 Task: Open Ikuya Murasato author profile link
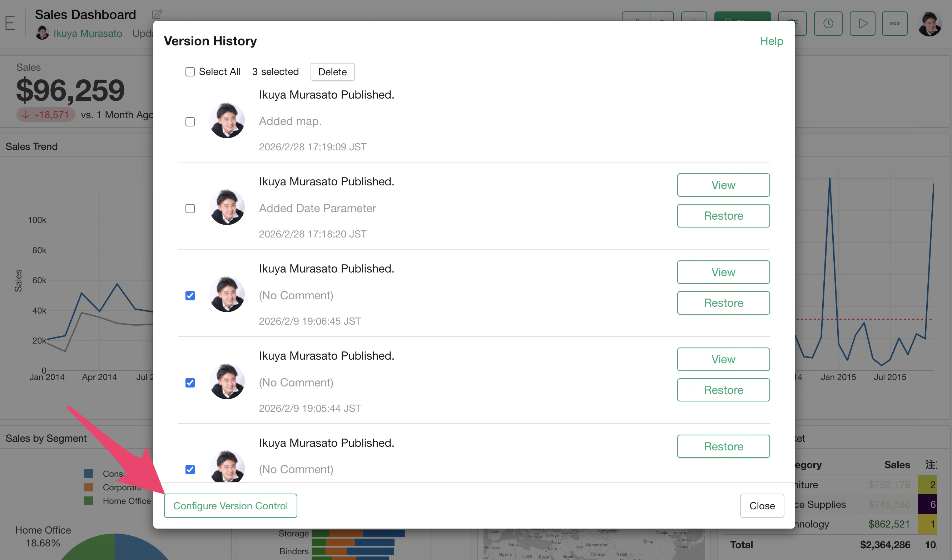pyautogui.click(x=88, y=33)
